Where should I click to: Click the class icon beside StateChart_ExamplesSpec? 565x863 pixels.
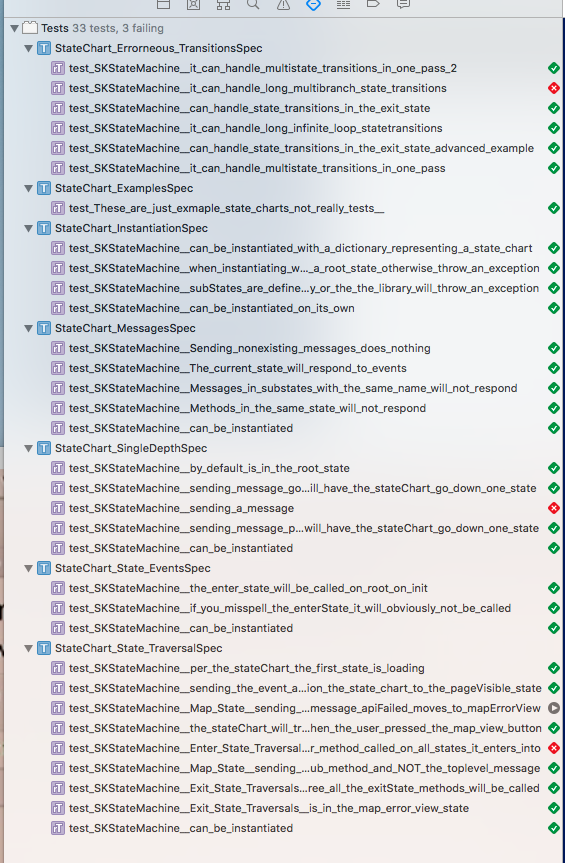tap(44, 188)
